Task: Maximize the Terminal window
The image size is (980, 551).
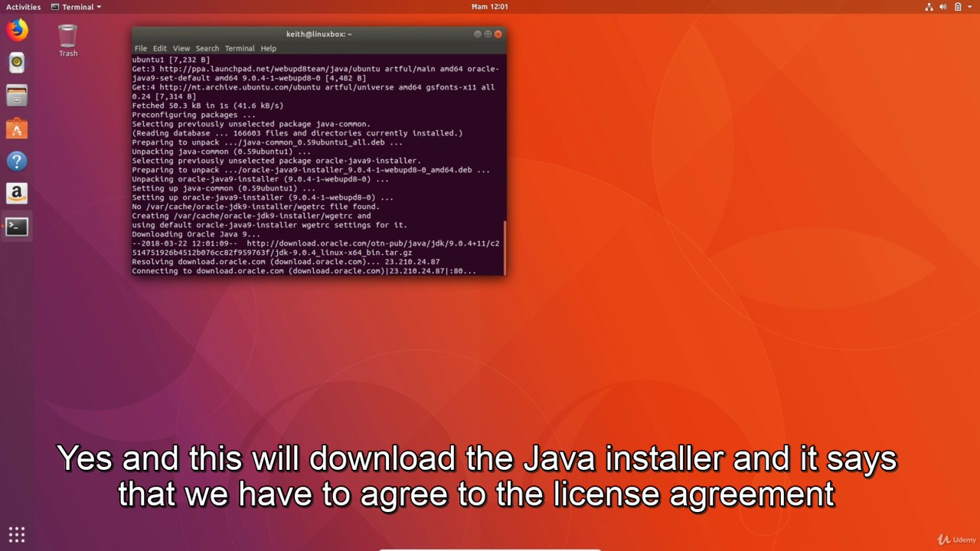Action: pos(488,34)
